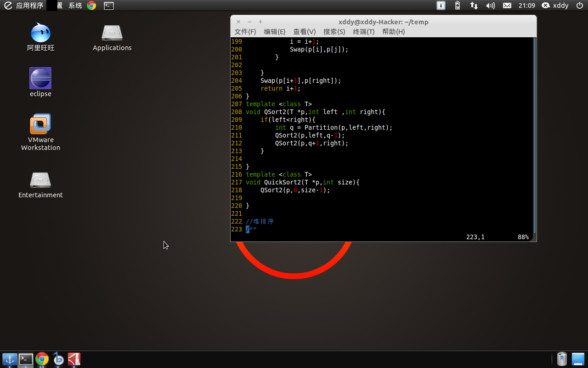
Task: Open 终端(T) menu in terminal
Action: tap(364, 32)
